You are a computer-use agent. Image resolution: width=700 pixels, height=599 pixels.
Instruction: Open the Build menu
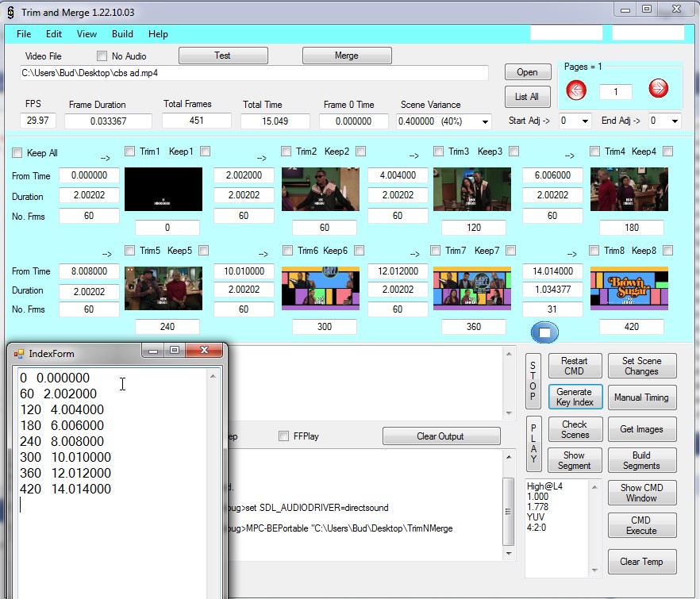pos(122,34)
